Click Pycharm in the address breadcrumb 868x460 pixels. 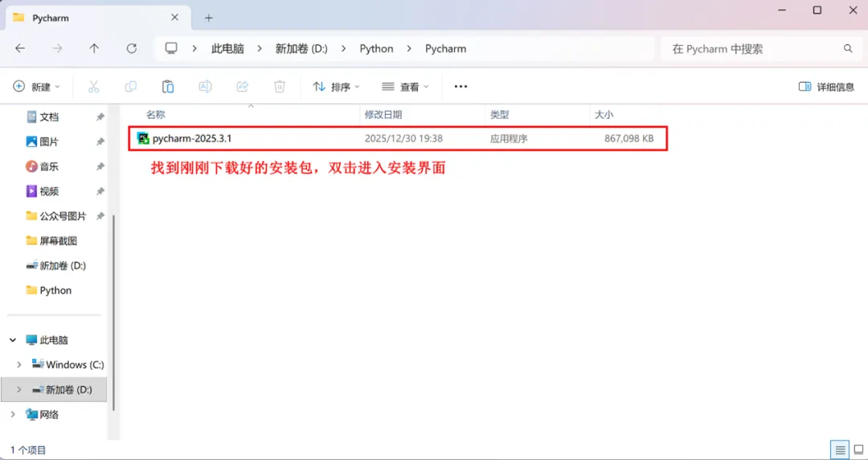point(445,49)
